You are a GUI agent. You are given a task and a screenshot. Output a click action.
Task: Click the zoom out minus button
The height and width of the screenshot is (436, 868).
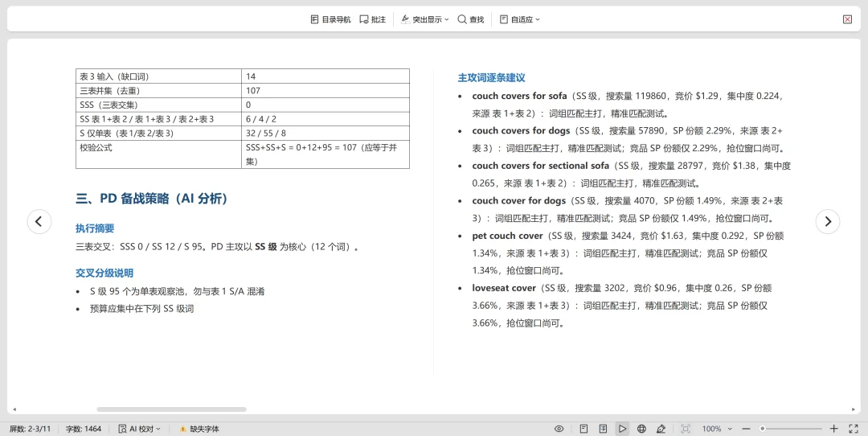click(746, 429)
